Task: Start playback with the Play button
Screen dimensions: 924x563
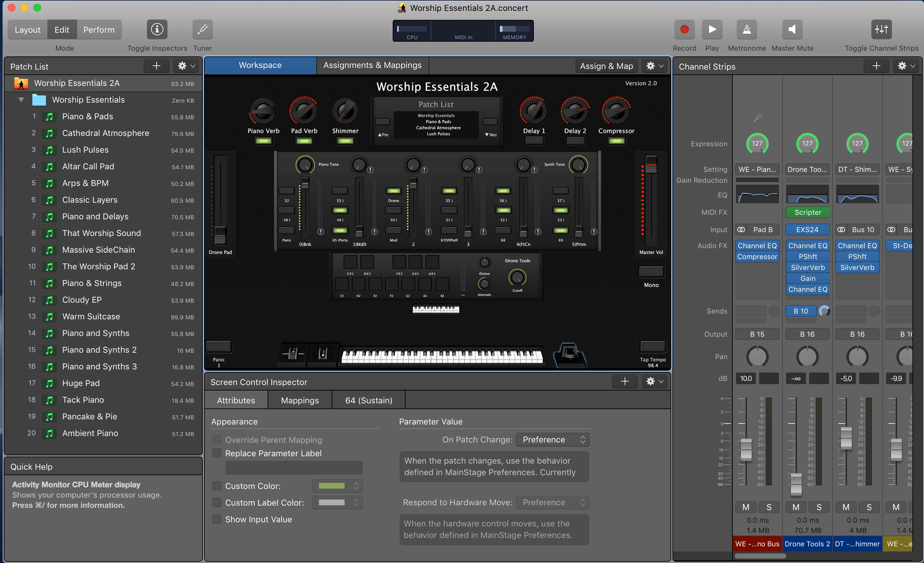Action: [712, 29]
